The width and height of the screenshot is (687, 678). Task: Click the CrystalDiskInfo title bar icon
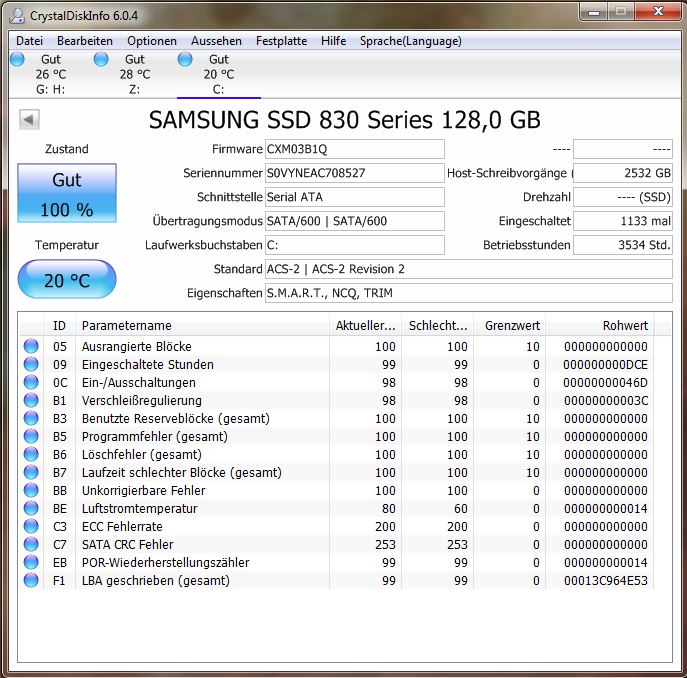(x=18, y=16)
